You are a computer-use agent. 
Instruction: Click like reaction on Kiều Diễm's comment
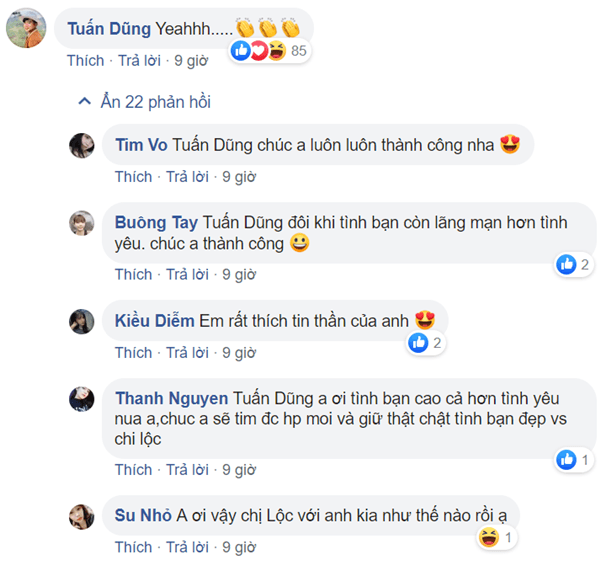point(419,343)
